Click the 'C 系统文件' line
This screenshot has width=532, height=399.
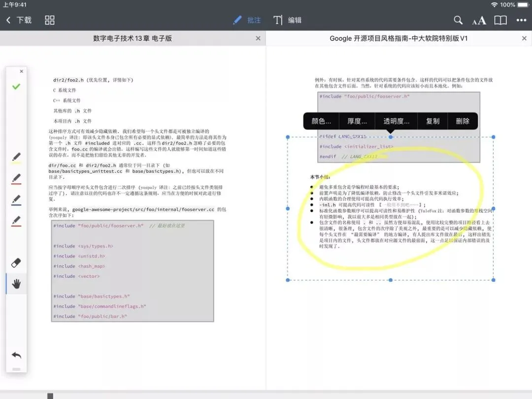tap(65, 90)
